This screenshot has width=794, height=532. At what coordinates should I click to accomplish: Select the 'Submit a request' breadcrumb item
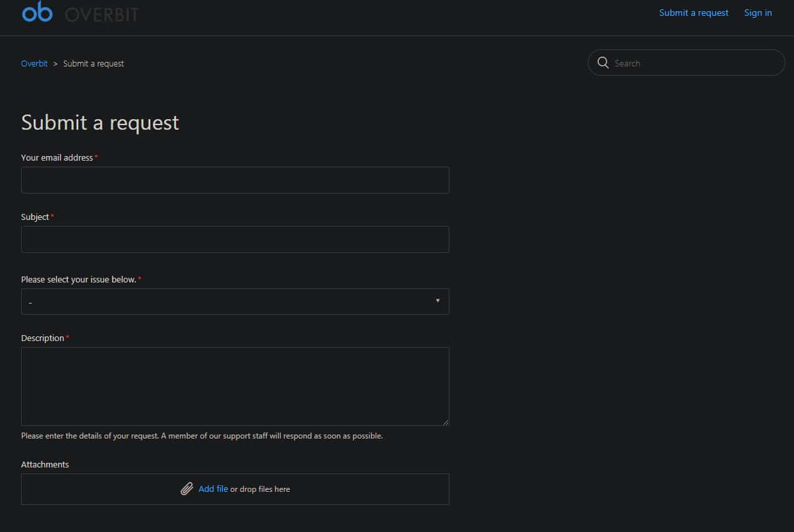94,63
